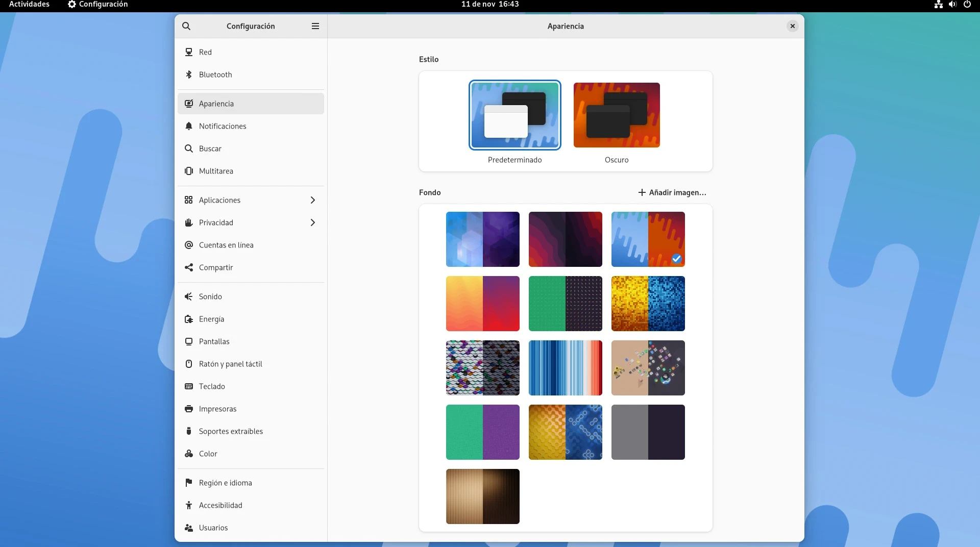Open the Configuración app menu in top bar
The height and width of the screenshot is (547, 980).
[x=98, y=4]
